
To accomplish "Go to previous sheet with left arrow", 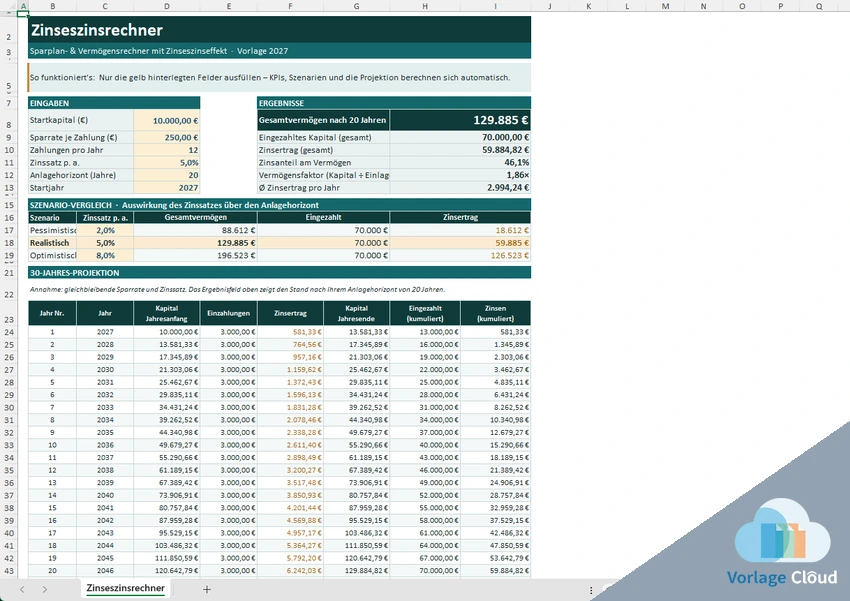I will (22, 589).
